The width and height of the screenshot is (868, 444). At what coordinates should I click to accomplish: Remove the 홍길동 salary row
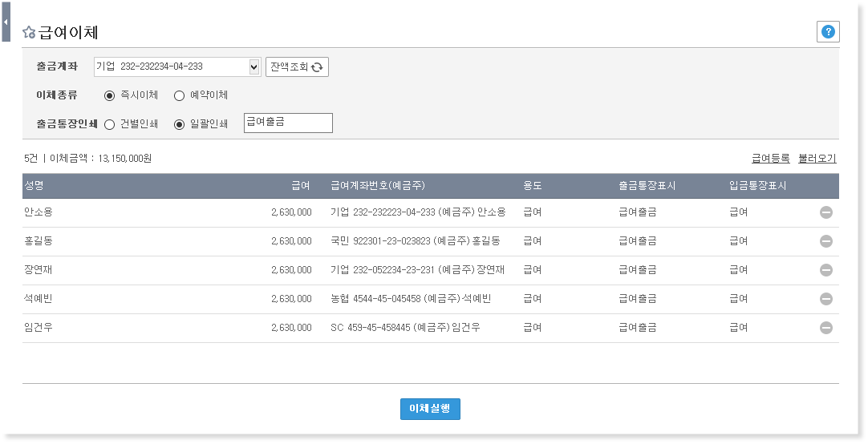[x=826, y=241]
